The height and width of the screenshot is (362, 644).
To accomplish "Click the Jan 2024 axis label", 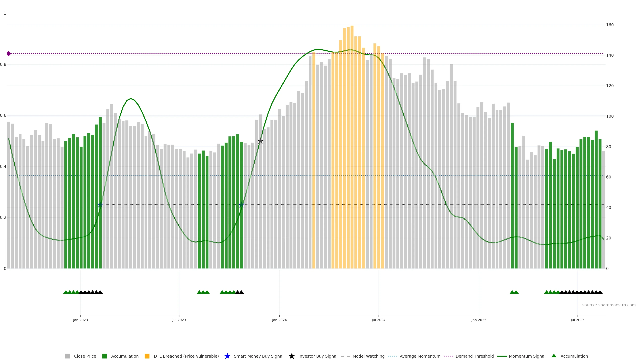I will (x=279, y=320).
